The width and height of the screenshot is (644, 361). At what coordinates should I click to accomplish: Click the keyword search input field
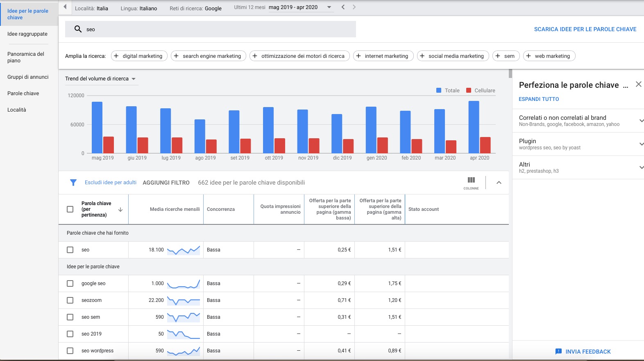(x=211, y=29)
